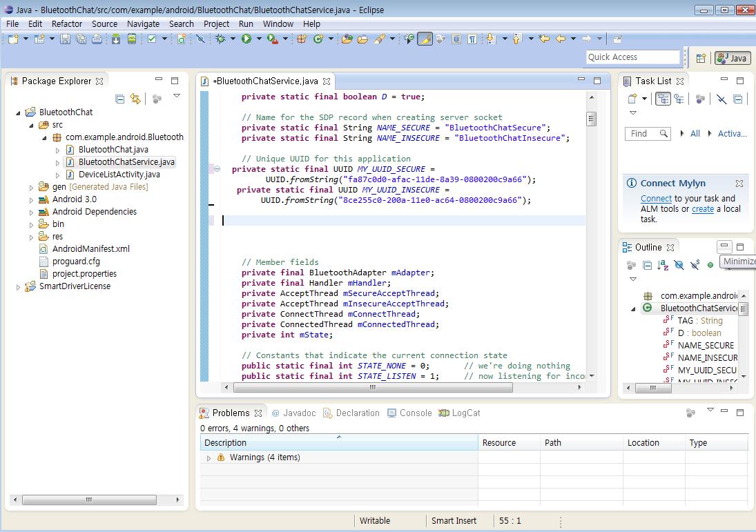The height and width of the screenshot is (532, 756).
Task: Click the Open Perspective icon
Action: (701, 59)
